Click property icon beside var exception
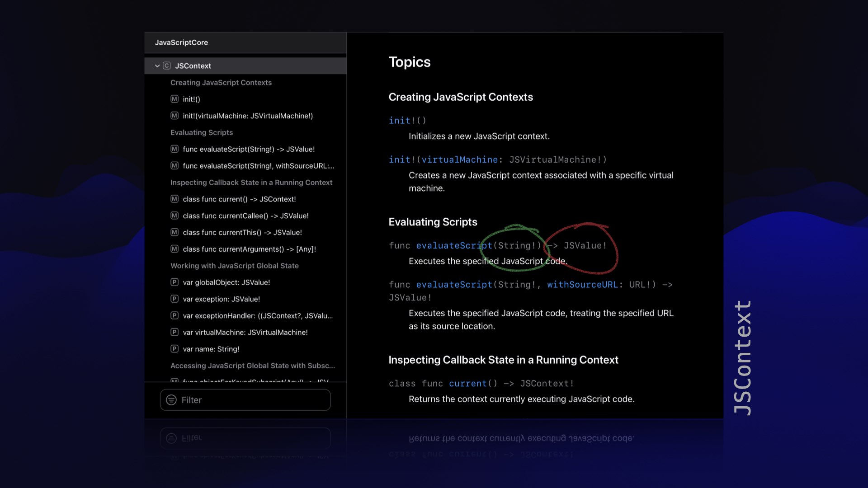868x488 pixels. coord(175,299)
